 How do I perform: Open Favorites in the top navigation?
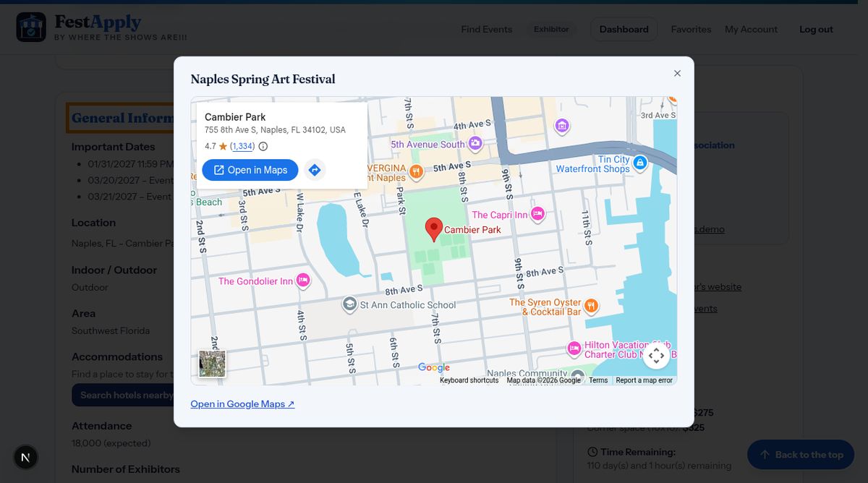click(691, 30)
